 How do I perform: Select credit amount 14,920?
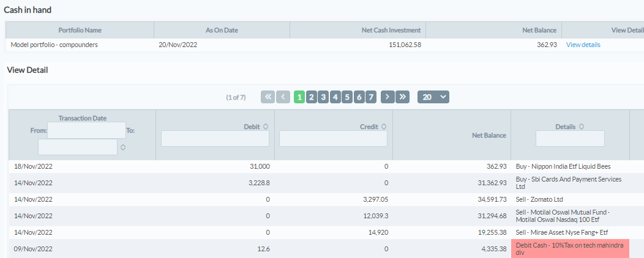tap(377, 232)
